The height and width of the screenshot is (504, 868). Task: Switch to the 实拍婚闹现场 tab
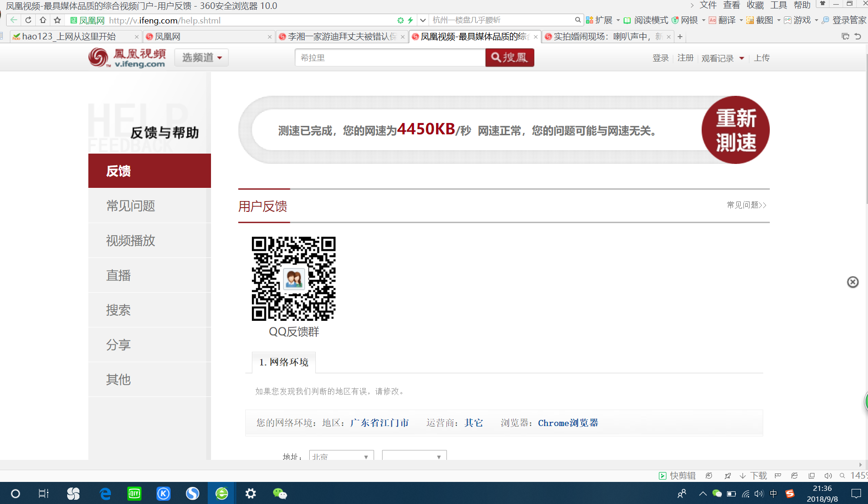coord(607,37)
